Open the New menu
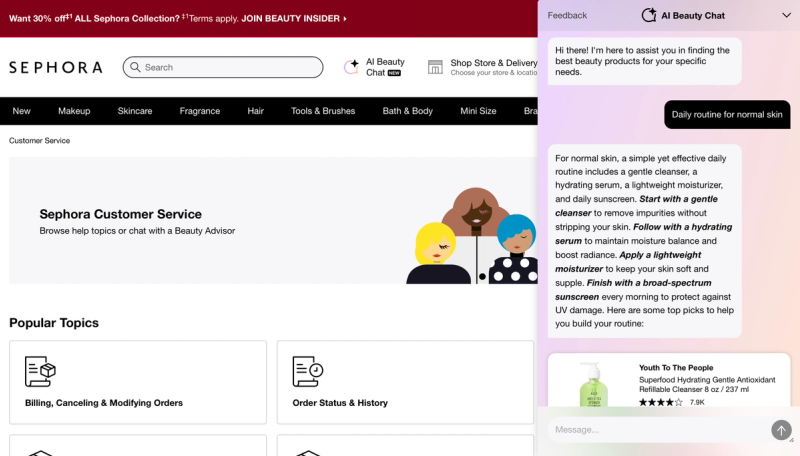Viewport: 800px width, 456px height. point(21,111)
